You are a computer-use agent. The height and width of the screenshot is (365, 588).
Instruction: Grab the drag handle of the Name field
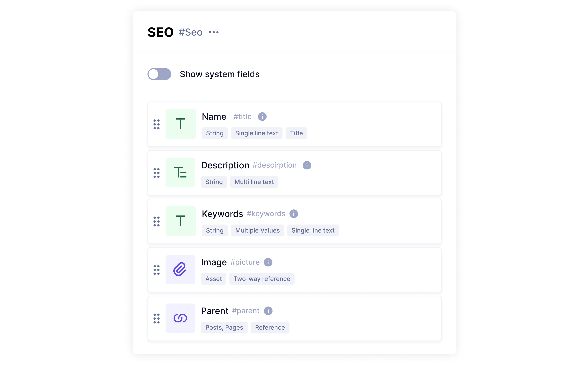[x=157, y=124]
